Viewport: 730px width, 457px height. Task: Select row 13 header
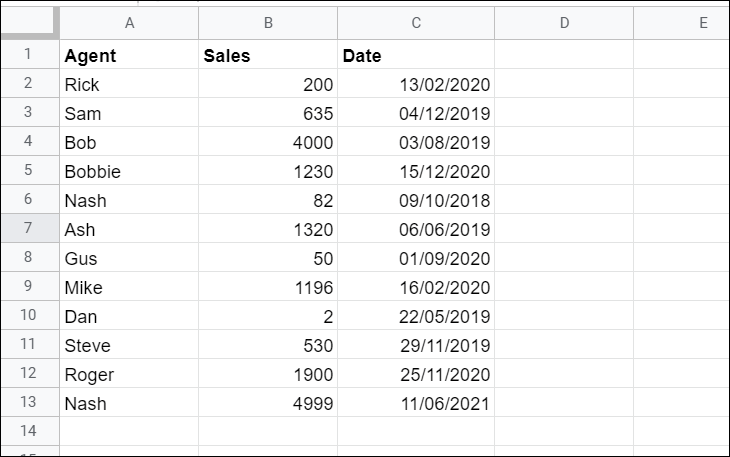28,403
